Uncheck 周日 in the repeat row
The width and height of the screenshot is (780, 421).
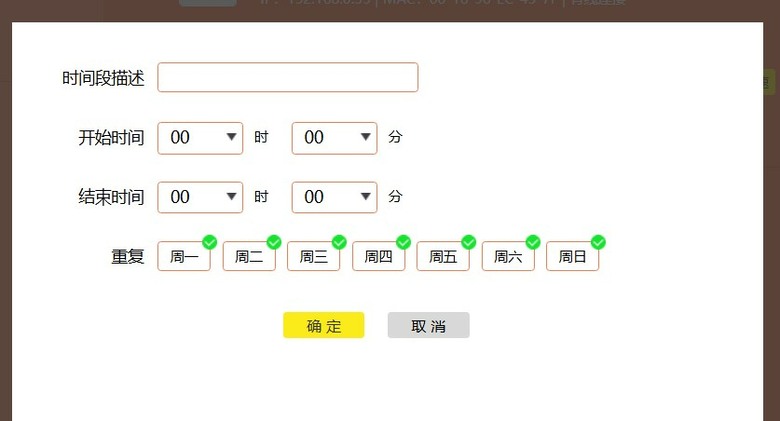coord(572,256)
